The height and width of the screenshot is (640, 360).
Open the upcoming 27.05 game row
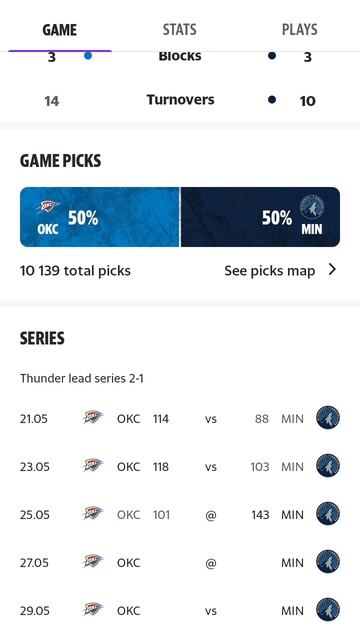click(180, 562)
